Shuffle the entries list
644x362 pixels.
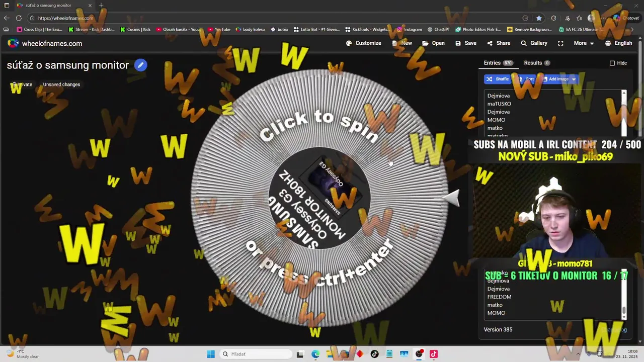pyautogui.click(x=498, y=79)
